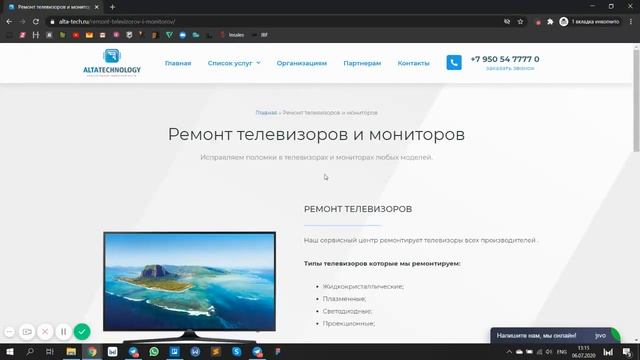Open Task View on the taskbar
The image size is (640, 360).
pos(50,352)
